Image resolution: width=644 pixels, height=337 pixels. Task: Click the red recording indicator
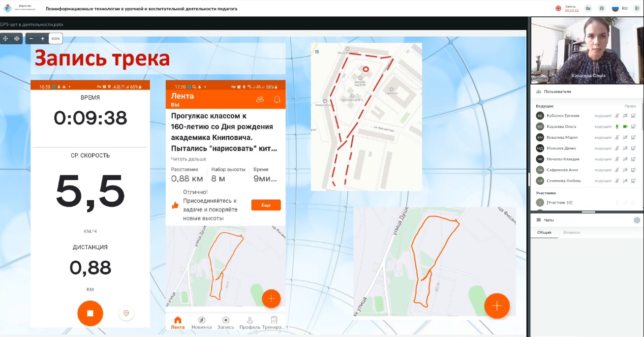pyautogui.click(x=558, y=8)
